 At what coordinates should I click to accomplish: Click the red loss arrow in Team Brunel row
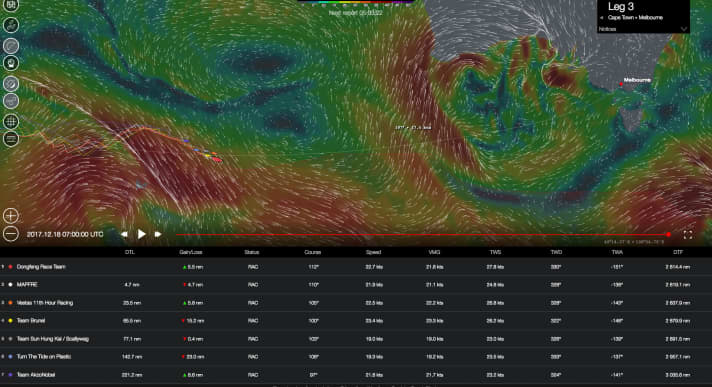coord(183,321)
